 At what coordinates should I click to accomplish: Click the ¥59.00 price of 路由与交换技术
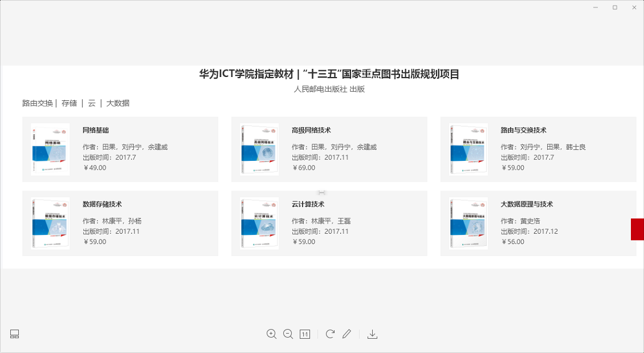pyautogui.click(x=512, y=168)
